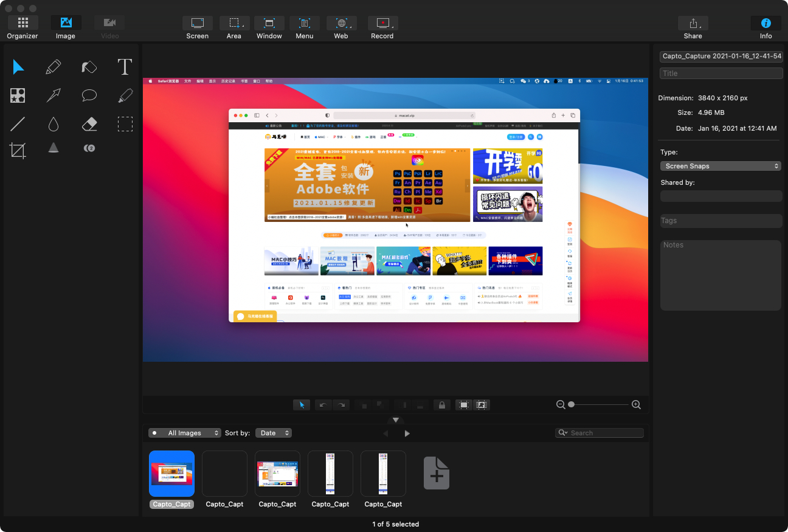Image resolution: width=788 pixels, height=532 pixels.
Task: Click the Title input field
Action: [721, 73]
